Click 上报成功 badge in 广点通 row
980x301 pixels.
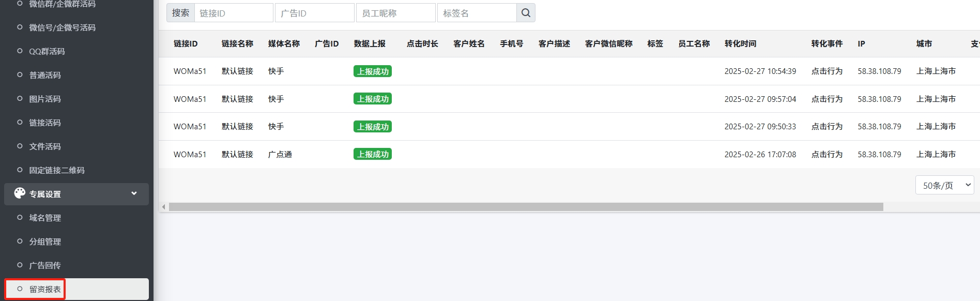click(372, 154)
